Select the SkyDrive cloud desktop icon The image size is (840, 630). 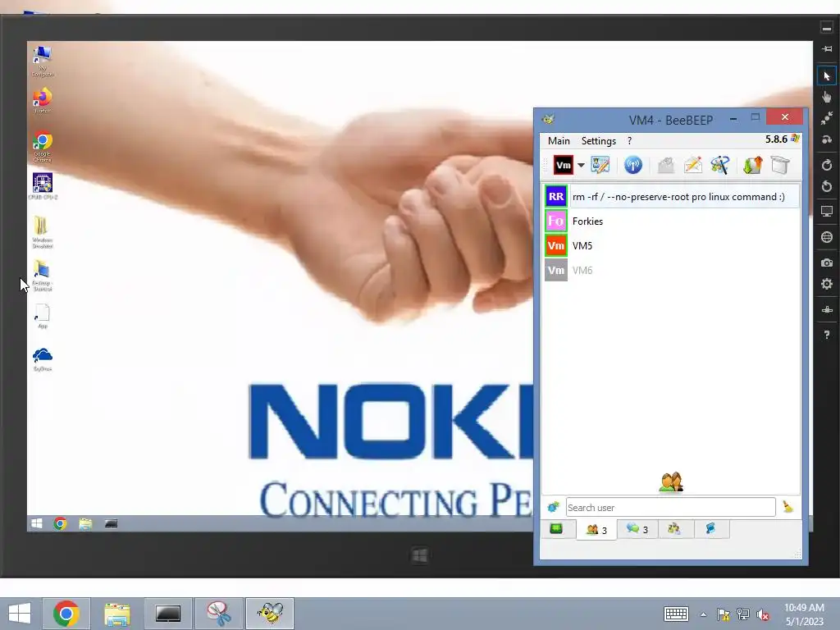43,359
